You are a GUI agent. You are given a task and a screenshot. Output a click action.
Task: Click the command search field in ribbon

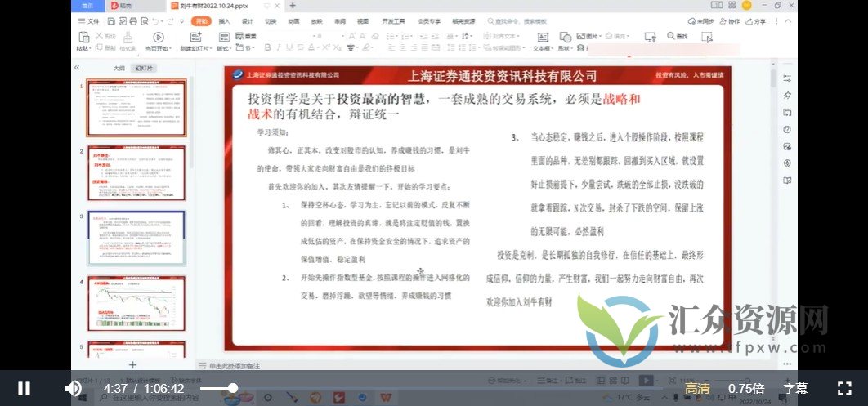point(518,21)
